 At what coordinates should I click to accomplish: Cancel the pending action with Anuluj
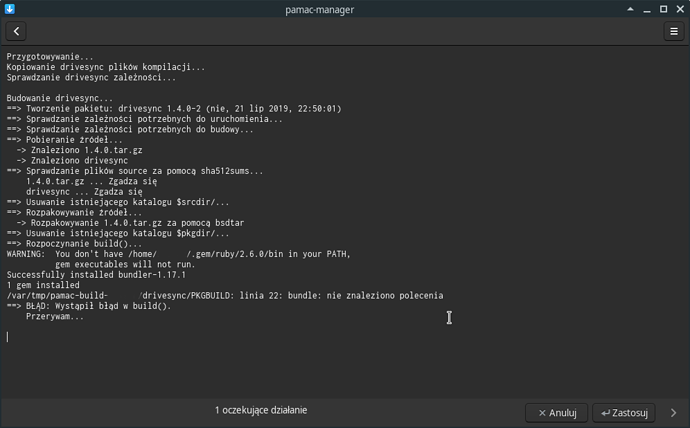pyautogui.click(x=557, y=413)
